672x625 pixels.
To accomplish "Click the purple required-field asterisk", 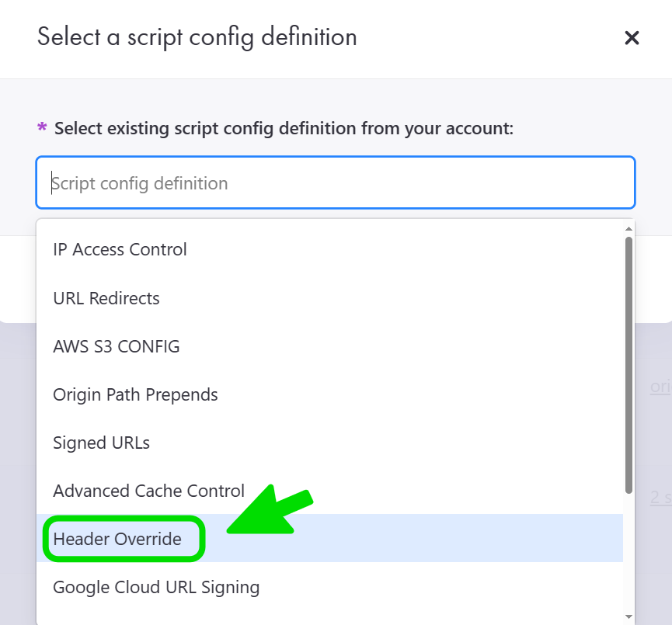I will 42,128.
